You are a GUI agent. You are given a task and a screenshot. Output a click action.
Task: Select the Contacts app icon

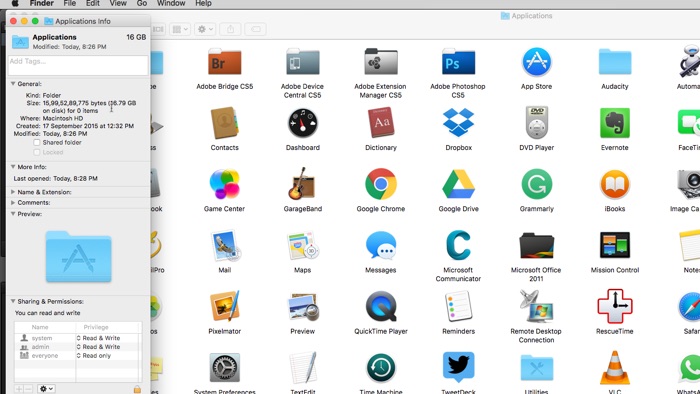[x=225, y=123]
